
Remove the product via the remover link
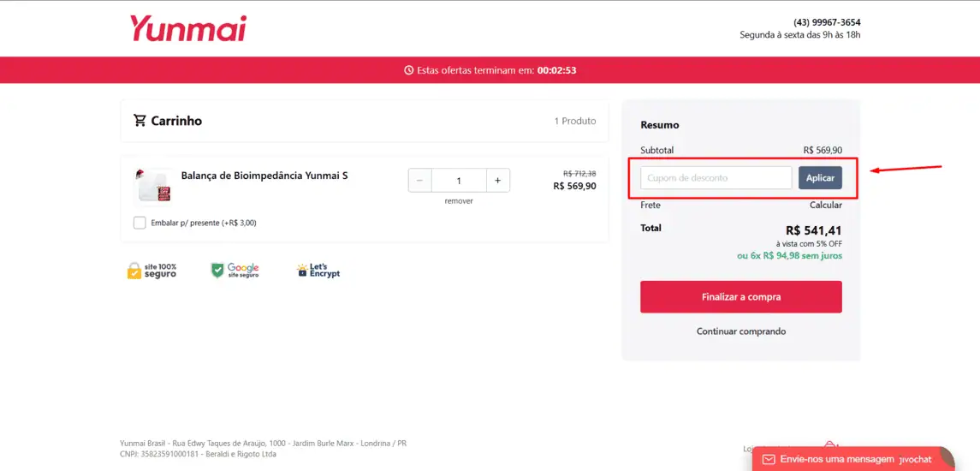459,200
